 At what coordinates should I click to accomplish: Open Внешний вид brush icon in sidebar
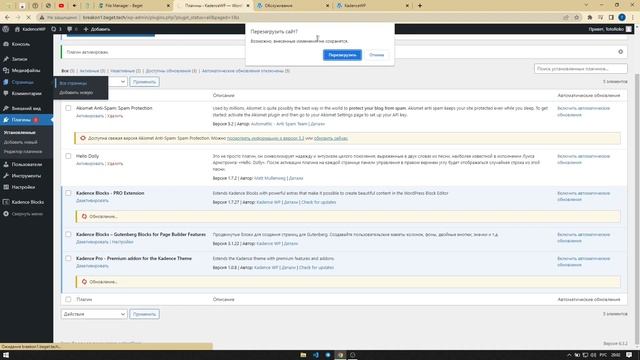pyautogui.click(x=6, y=108)
